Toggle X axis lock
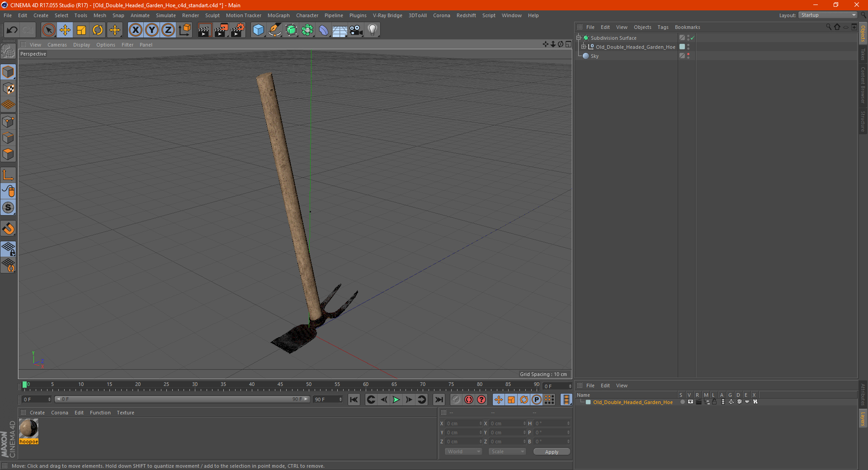The height and width of the screenshot is (470, 868). coord(135,30)
